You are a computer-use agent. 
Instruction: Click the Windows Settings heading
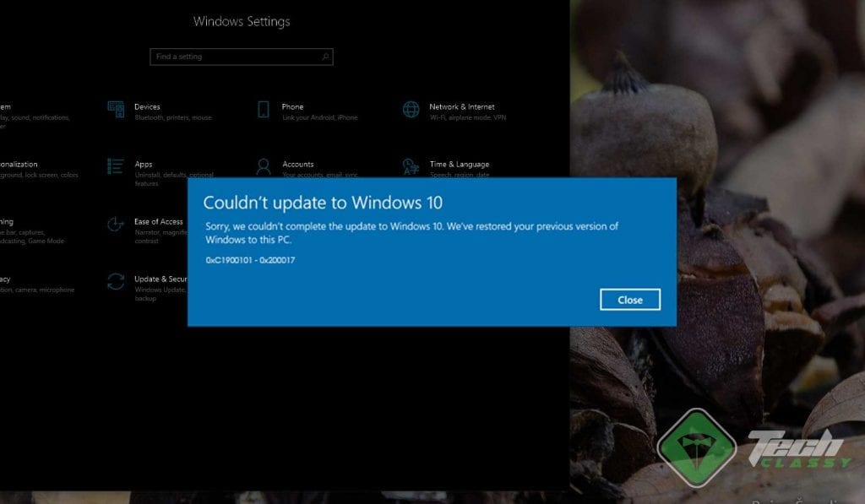[x=242, y=21]
